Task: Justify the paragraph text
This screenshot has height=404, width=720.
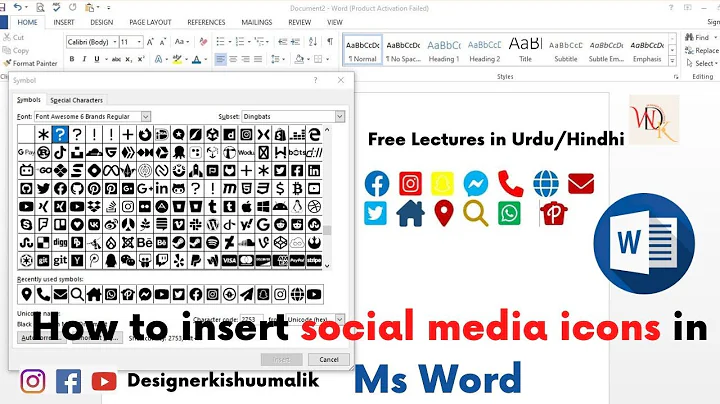Action: click(x=258, y=59)
